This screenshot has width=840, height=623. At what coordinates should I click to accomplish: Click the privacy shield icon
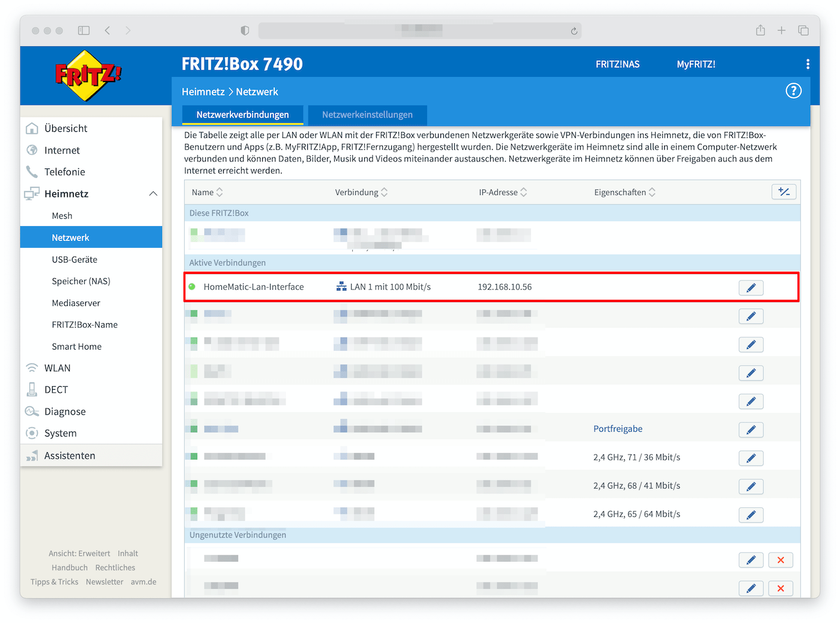click(245, 31)
